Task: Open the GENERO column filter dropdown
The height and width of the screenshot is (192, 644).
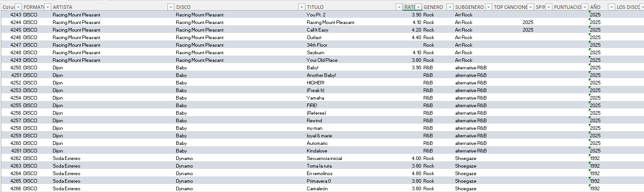Action: 450,7
